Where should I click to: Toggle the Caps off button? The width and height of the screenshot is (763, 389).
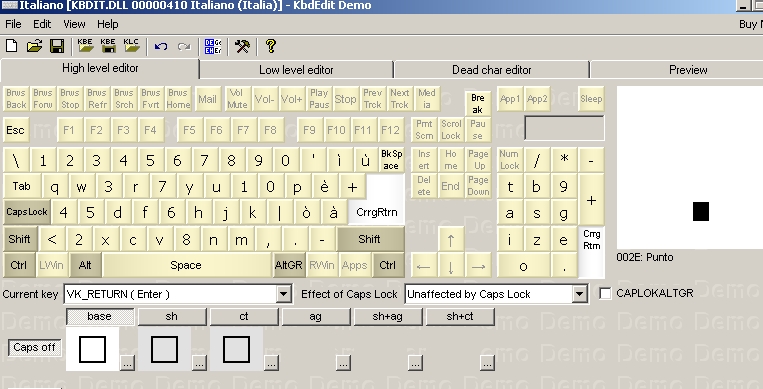(x=35, y=348)
